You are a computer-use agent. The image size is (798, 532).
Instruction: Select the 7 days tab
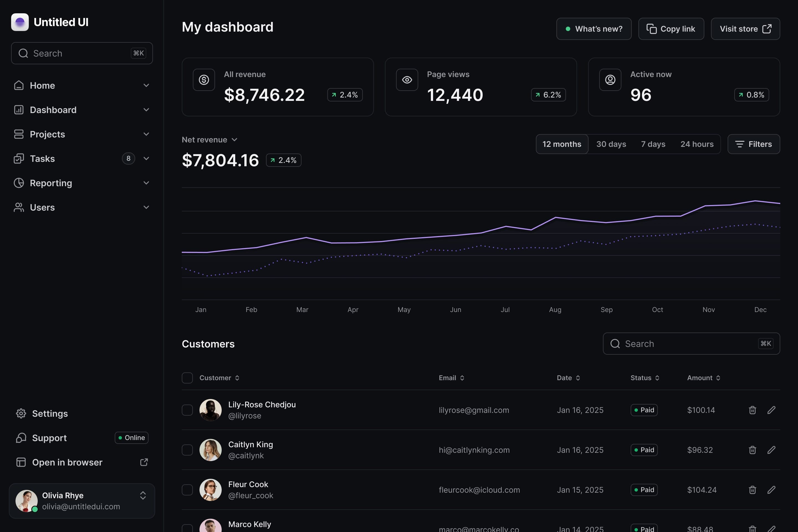[653, 144]
